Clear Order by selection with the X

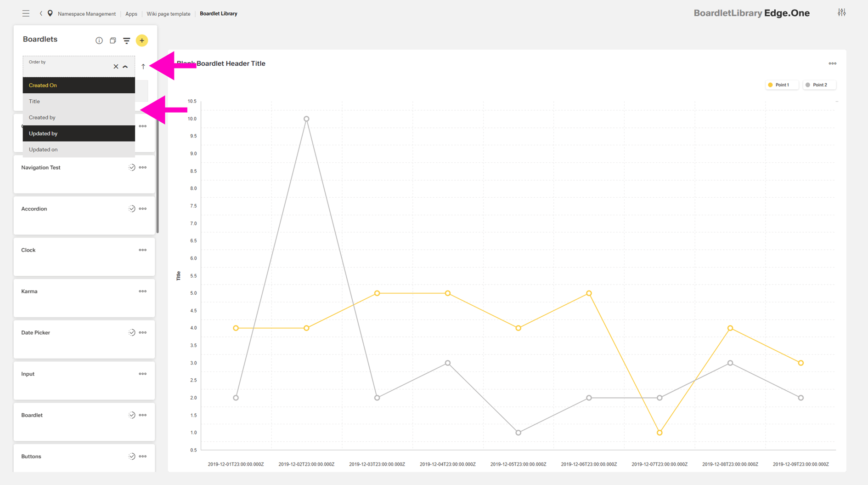116,66
